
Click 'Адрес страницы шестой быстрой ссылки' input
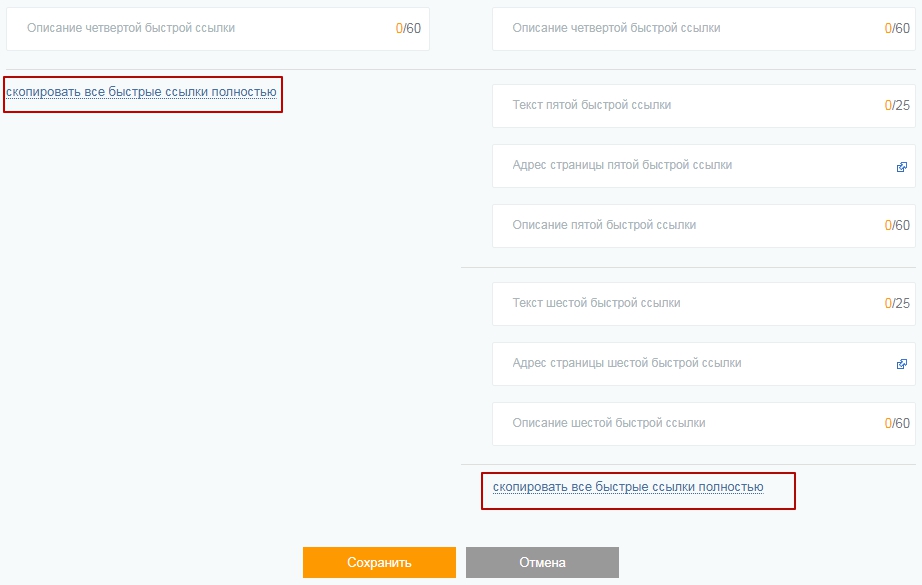click(680, 364)
